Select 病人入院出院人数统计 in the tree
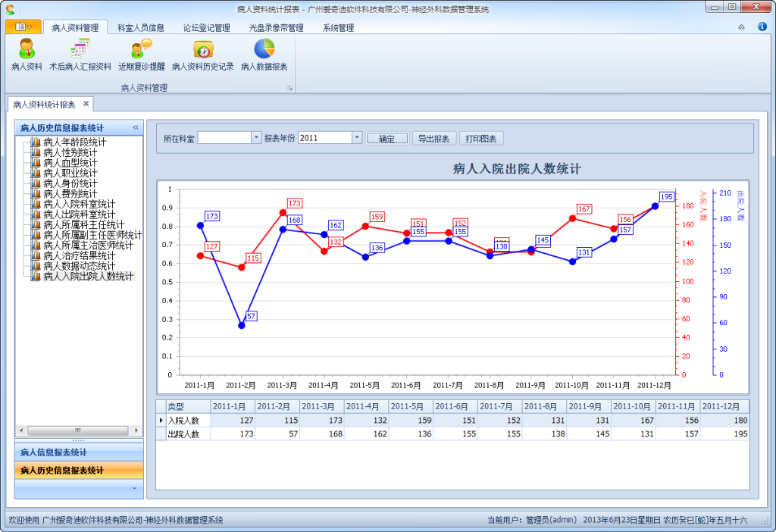This screenshot has height=532, width=776. [88, 276]
